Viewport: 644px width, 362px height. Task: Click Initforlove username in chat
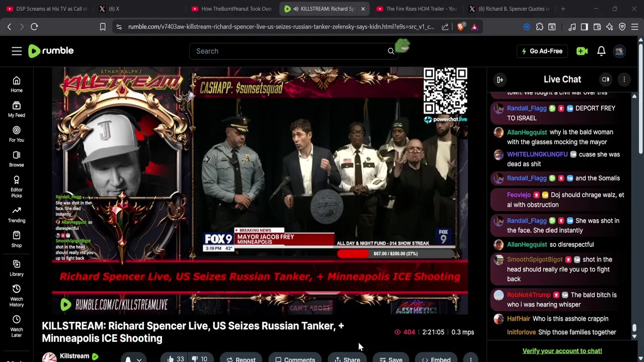coord(521,332)
